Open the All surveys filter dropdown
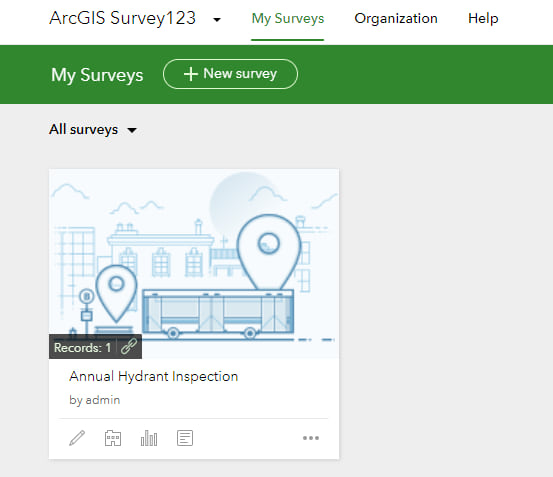The width and height of the screenshot is (553, 477). [x=93, y=130]
